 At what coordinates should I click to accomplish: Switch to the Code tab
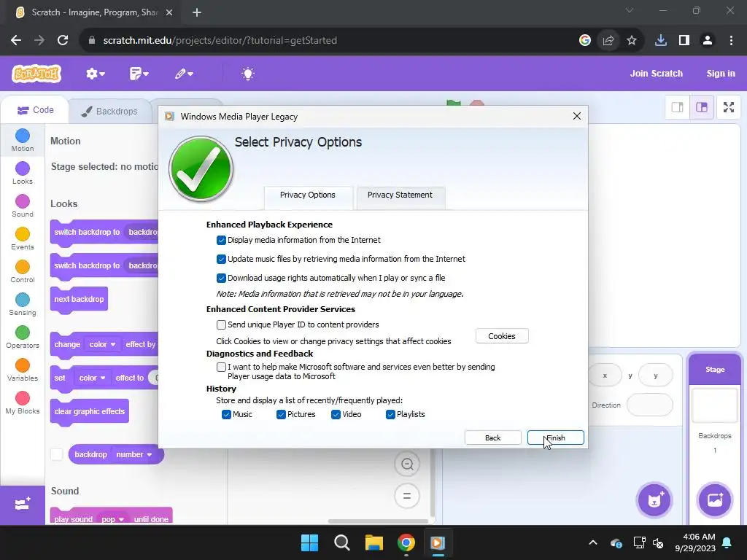point(36,110)
